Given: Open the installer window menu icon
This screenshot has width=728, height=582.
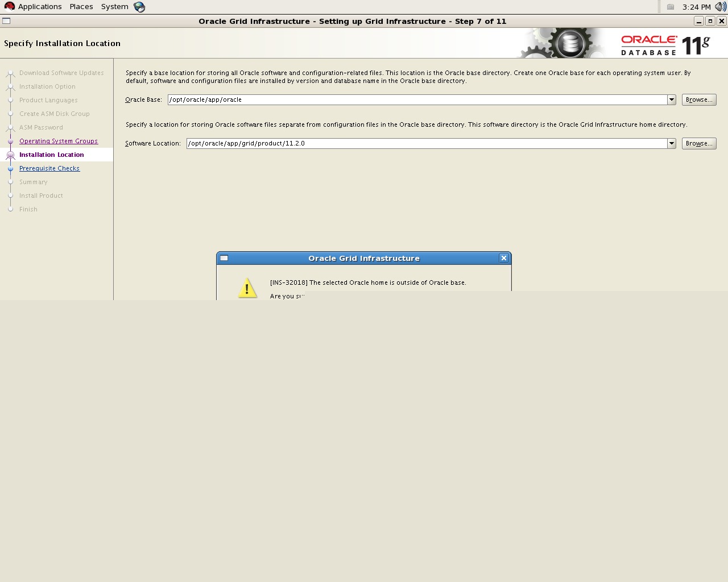Looking at the screenshot, I should (6, 21).
